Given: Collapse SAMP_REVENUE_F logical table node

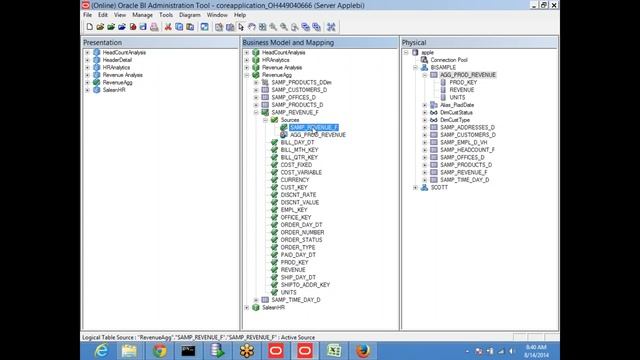Looking at the screenshot, I should coord(256,112).
